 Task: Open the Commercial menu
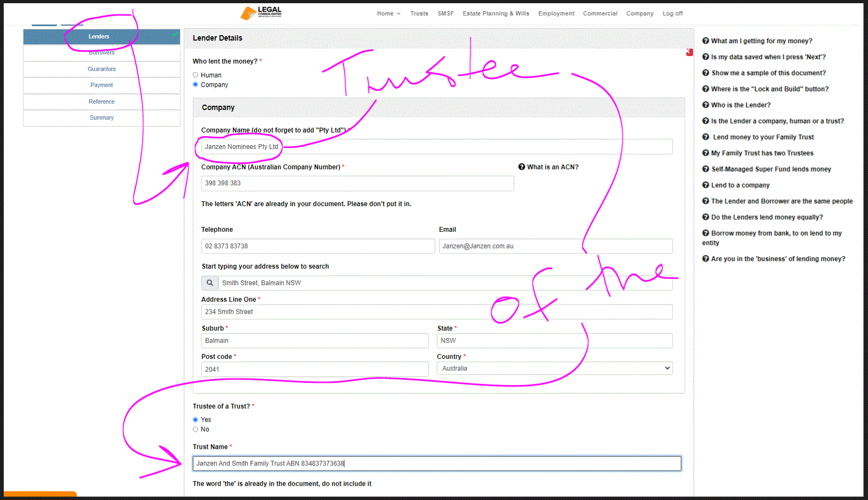point(600,14)
